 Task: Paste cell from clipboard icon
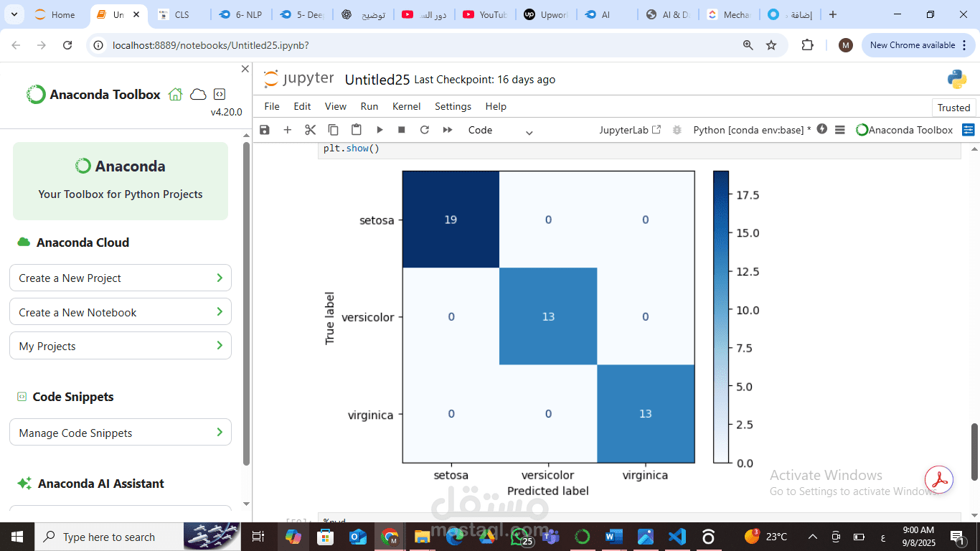[x=356, y=130]
